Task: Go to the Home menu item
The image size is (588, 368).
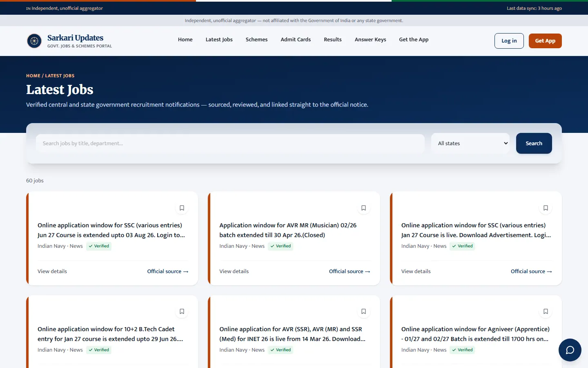Action: click(185, 40)
